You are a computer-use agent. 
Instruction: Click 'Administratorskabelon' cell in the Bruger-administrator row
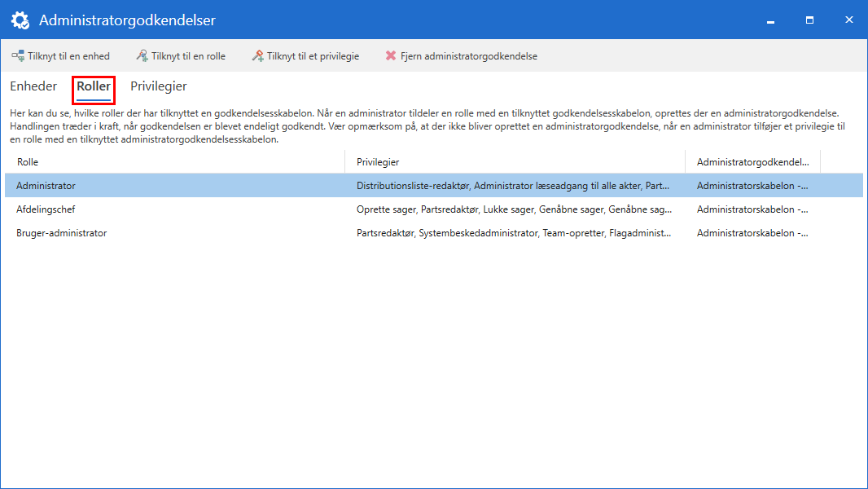(x=753, y=233)
